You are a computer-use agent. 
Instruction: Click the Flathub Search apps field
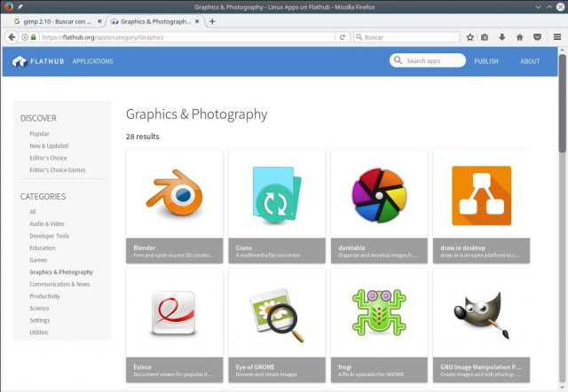(428, 60)
